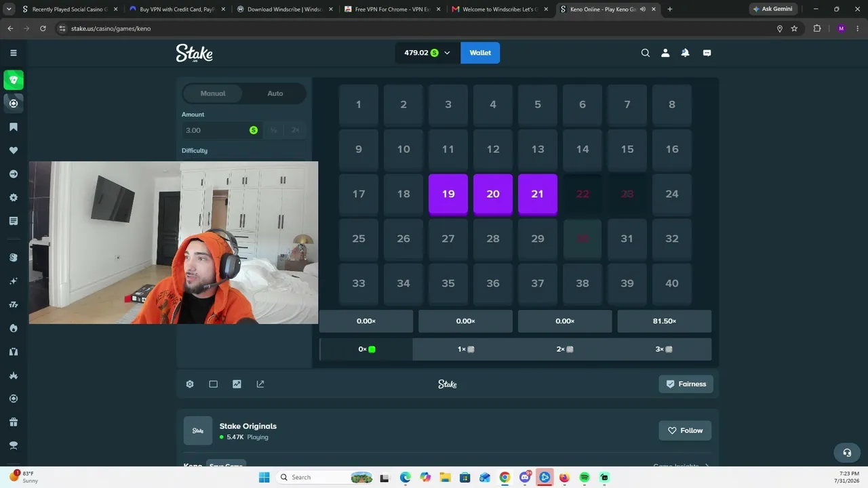Click the Stake Originals provider name
Viewport: 868px width, 488px height.
(x=248, y=426)
